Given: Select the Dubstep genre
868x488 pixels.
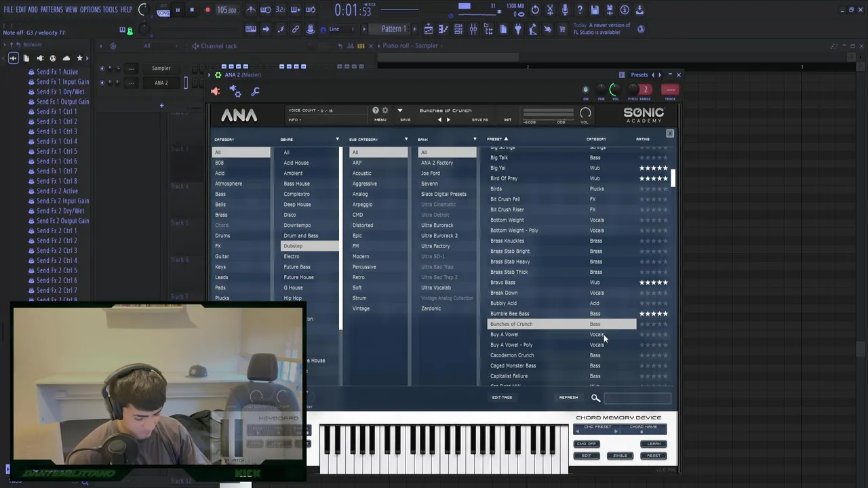Looking at the screenshot, I should [309, 246].
